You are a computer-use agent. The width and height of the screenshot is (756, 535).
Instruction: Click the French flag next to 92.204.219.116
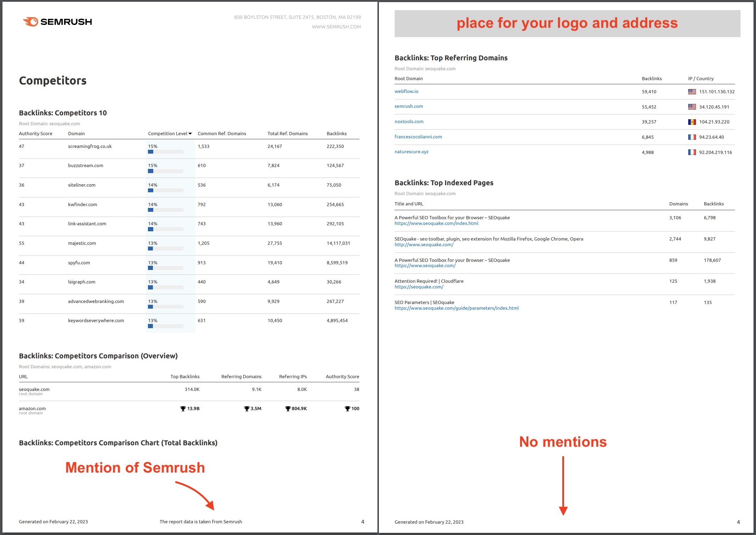coord(692,152)
